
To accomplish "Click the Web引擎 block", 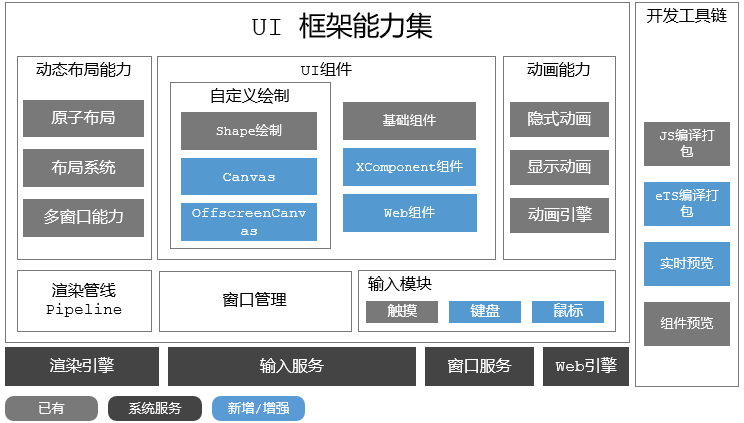I will (x=585, y=366).
